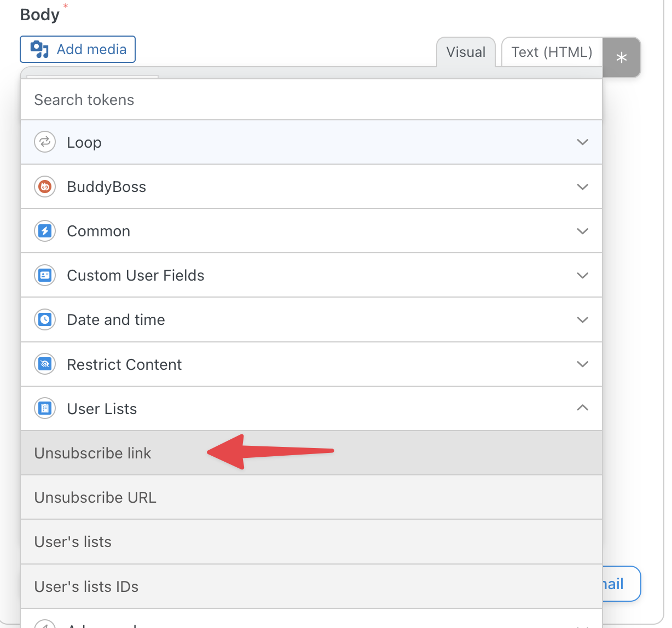The image size is (672, 628).
Task: Expand the Common tokens chevron
Action: click(582, 231)
